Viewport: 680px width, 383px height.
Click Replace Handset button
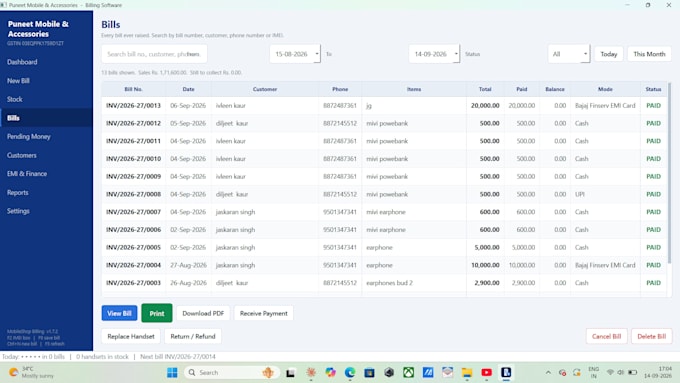pos(131,336)
